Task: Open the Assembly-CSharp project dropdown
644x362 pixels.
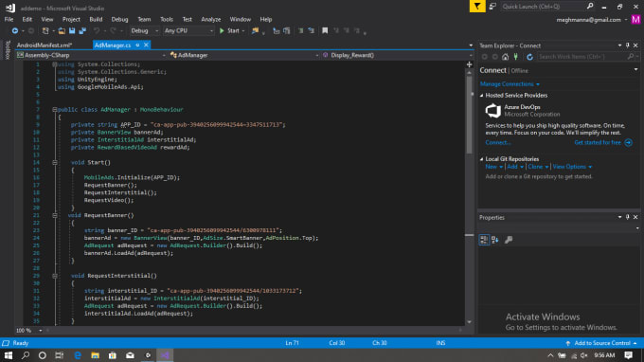Action: coord(91,55)
